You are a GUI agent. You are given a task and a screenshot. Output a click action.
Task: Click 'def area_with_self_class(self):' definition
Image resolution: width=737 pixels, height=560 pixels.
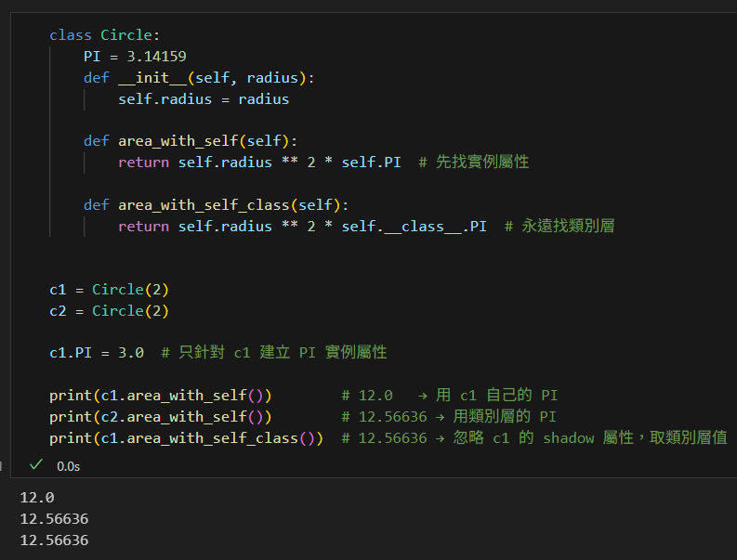coord(217,205)
